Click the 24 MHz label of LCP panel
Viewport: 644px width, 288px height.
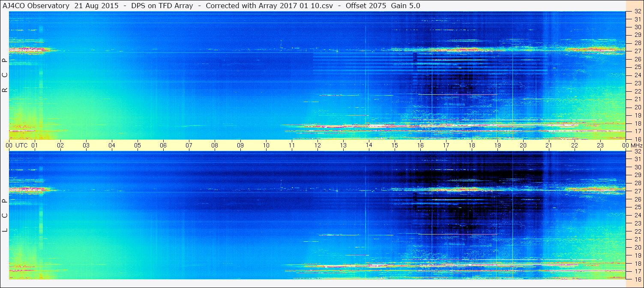(638, 215)
